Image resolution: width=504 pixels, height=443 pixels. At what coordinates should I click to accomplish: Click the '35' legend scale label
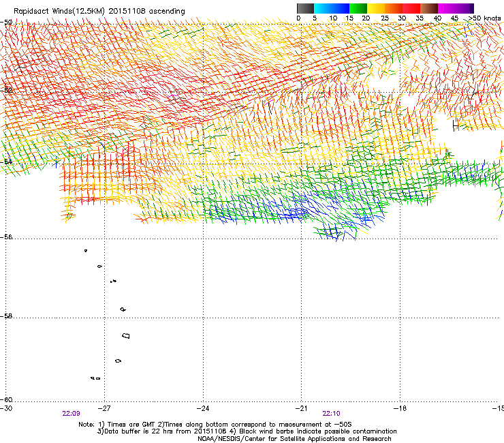[x=420, y=18]
